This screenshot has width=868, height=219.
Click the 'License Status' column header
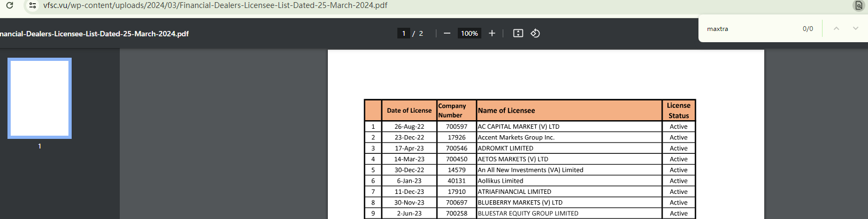678,111
